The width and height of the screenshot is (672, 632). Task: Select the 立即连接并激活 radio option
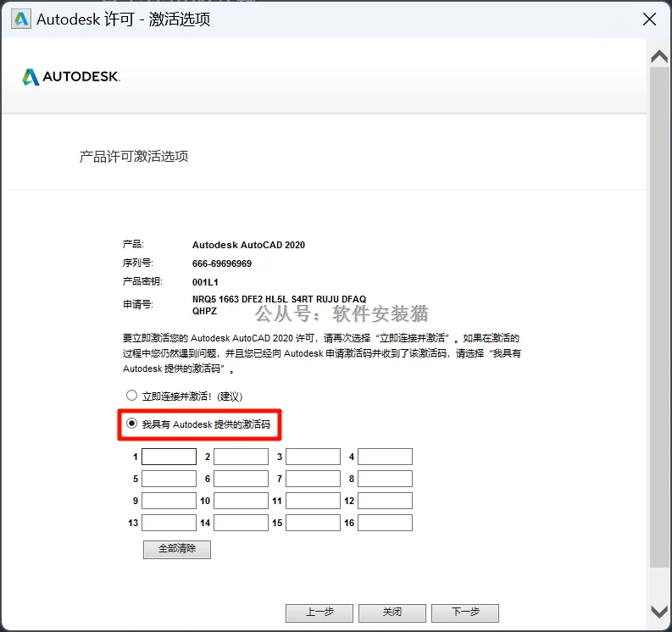(131, 396)
